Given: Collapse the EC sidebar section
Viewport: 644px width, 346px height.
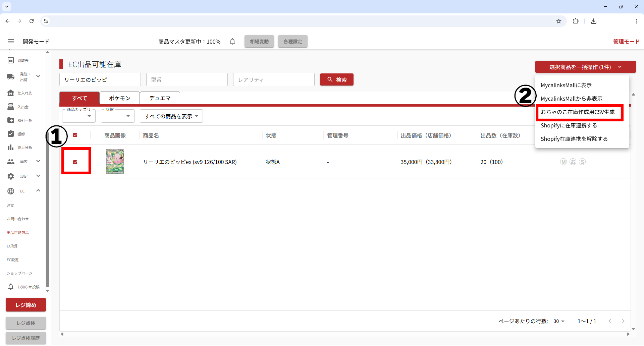Looking at the screenshot, I should (38, 191).
